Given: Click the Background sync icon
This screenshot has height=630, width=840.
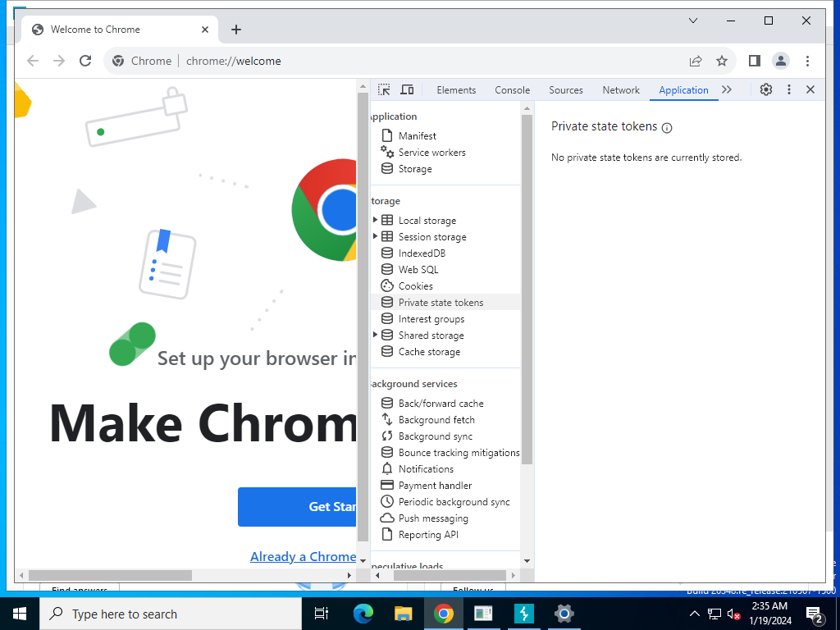Looking at the screenshot, I should (x=387, y=436).
